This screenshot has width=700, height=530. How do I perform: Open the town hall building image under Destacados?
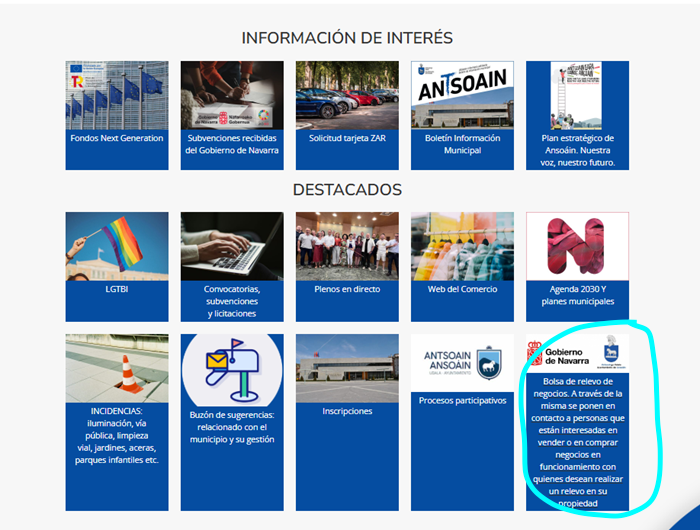pos(347,368)
